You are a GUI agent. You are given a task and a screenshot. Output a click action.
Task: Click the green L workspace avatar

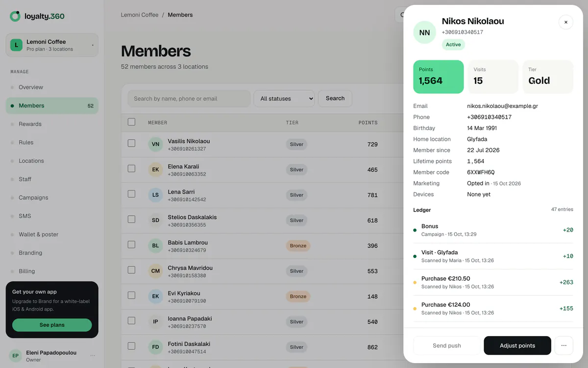(16, 45)
